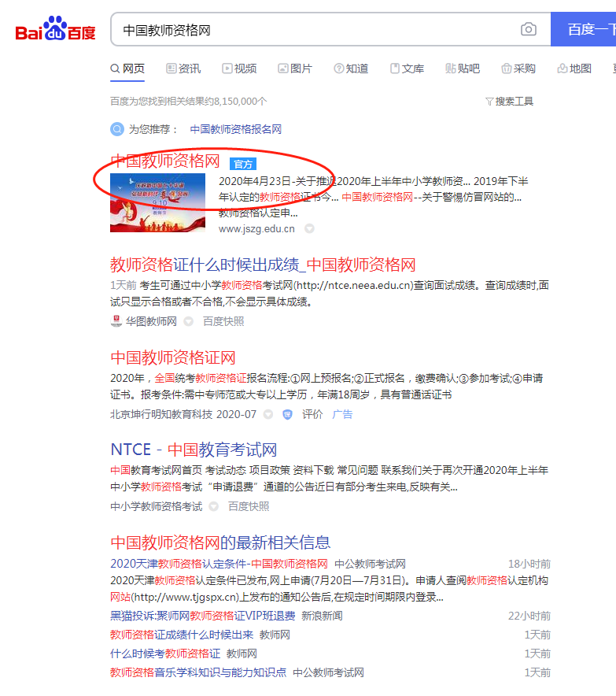Click the 中小学教师资格考试 source link

(x=156, y=506)
